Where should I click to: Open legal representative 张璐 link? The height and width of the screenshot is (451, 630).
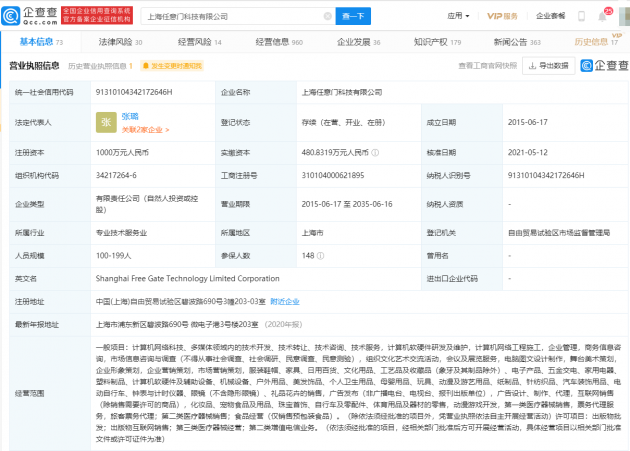[x=130, y=117]
